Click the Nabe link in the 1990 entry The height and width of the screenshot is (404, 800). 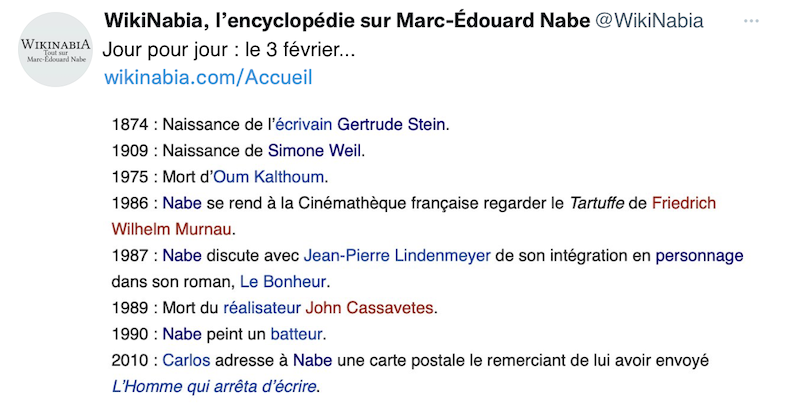[182, 333]
